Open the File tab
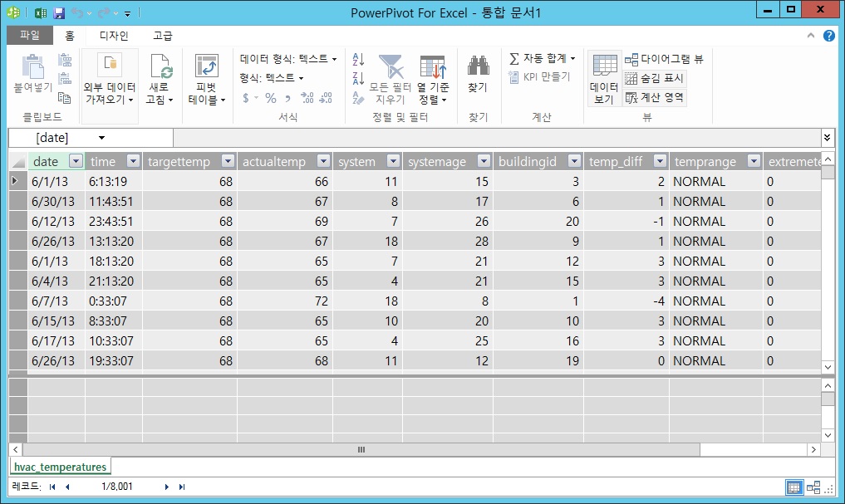The image size is (845, 504). (30, 35)
